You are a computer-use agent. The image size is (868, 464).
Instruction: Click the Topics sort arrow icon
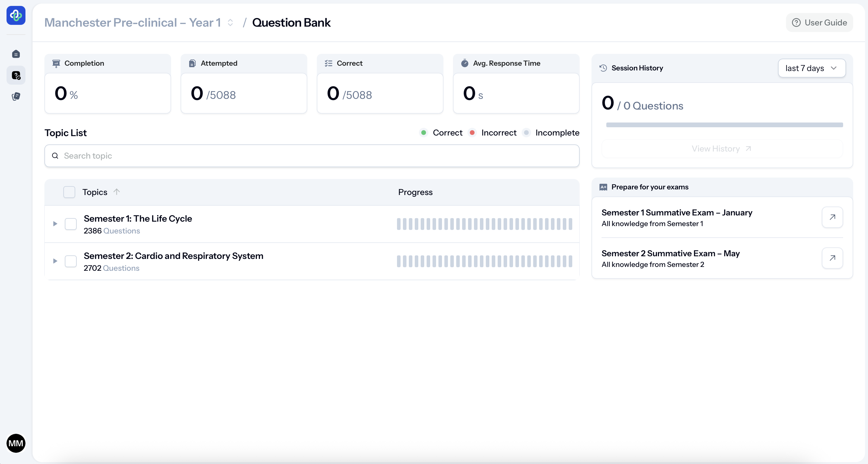tap(117, 192)
